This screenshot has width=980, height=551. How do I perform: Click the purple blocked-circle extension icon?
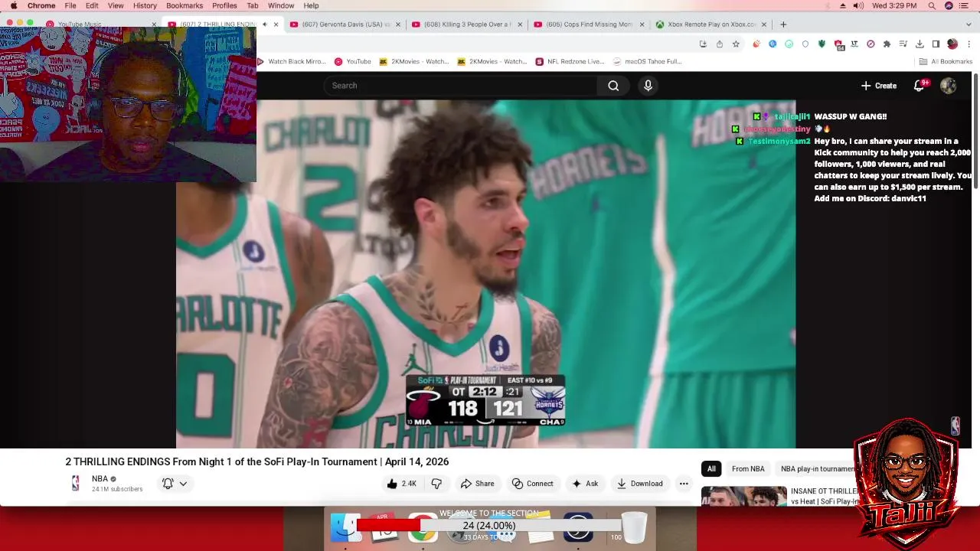click(x=871, y=44)
